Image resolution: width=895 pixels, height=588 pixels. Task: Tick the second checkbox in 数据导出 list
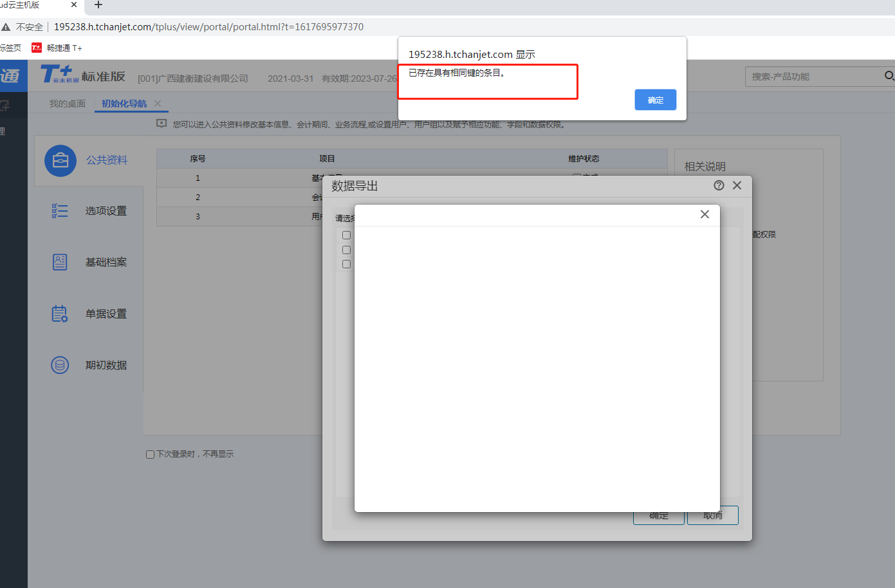pos(346,250)
